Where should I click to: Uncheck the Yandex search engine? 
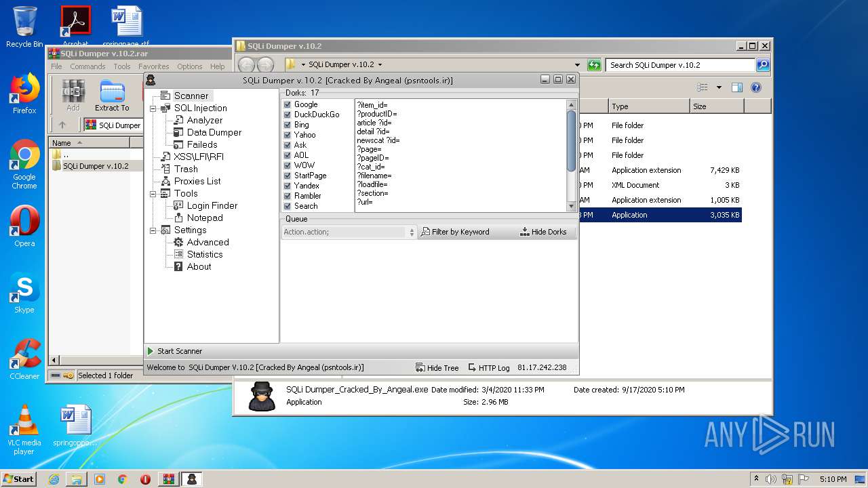click(288, 186)
